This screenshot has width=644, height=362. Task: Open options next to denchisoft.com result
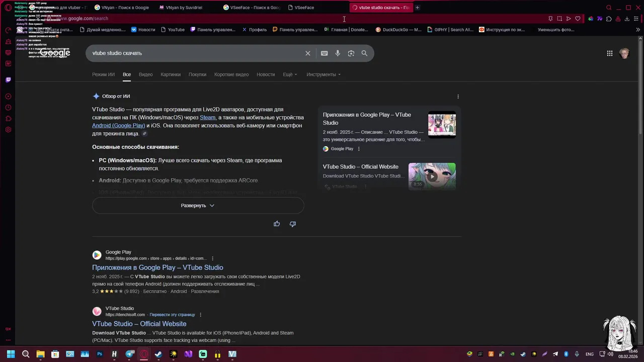(200, 315)
